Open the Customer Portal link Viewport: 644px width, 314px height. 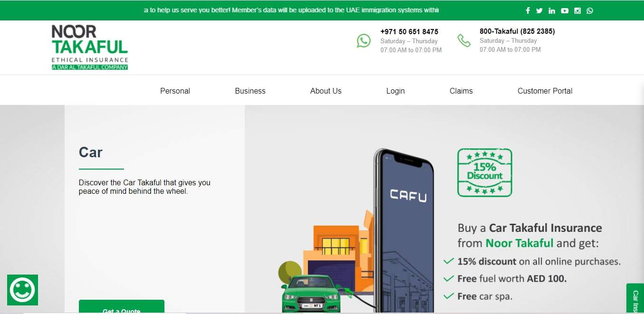(x=545, y=91)
